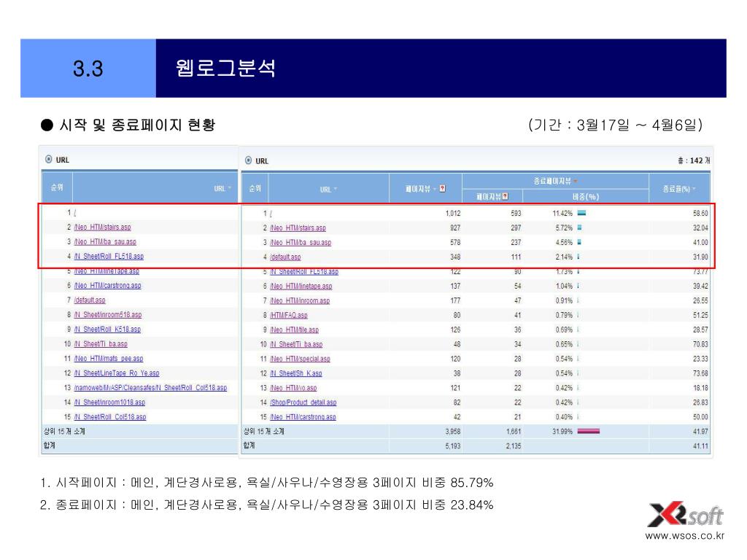Open the /default.asp link ranked 7
The image size is (747, 560).
(90, 300)
